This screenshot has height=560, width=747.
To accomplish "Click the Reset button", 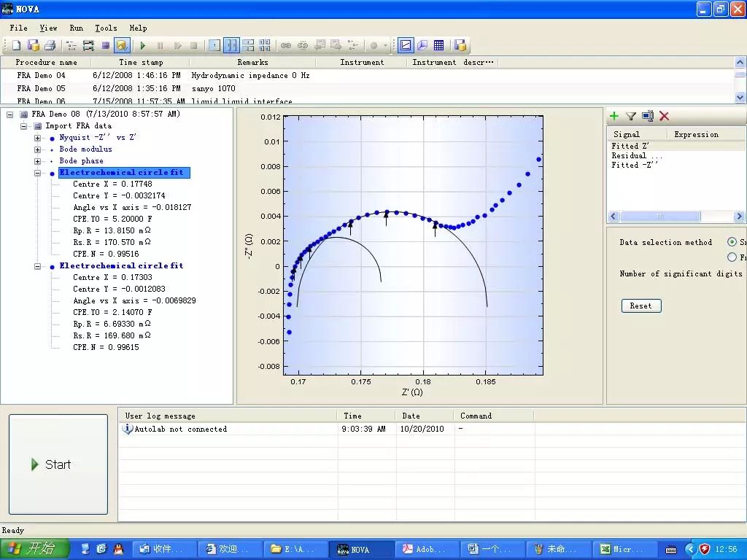I will tap(641, 306).
